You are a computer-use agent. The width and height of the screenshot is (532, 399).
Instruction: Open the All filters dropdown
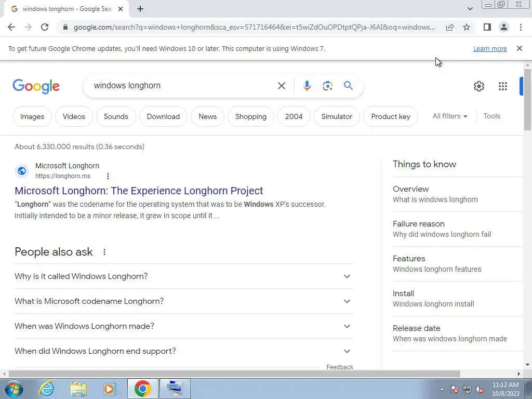pyautogui.click(x=450, y=116)
